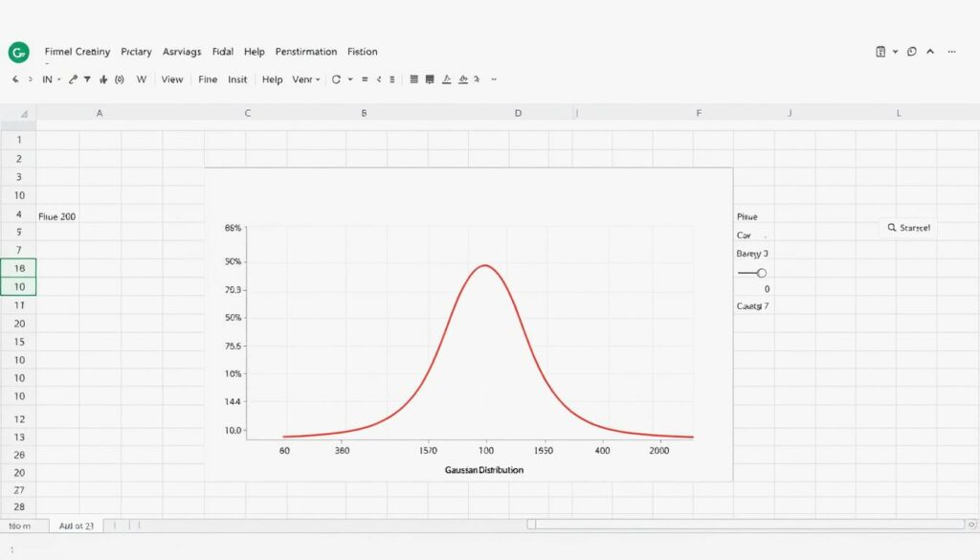Open the three-dot menu at top right

[952, 52]
